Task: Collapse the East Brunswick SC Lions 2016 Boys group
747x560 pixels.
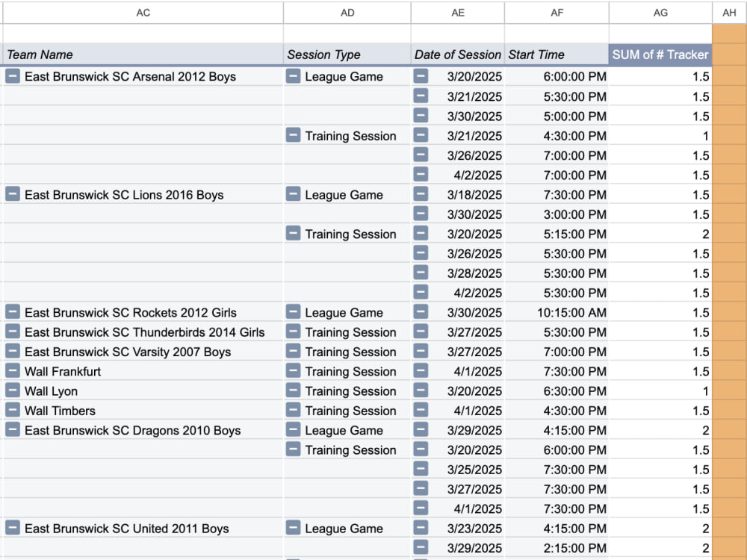Action: 13,194
